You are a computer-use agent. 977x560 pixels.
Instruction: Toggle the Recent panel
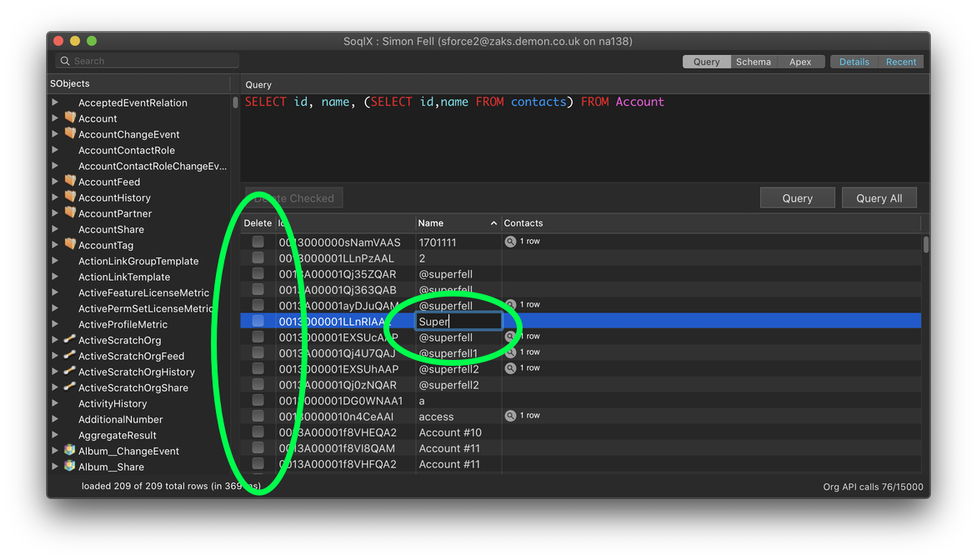tap(901, 62)
